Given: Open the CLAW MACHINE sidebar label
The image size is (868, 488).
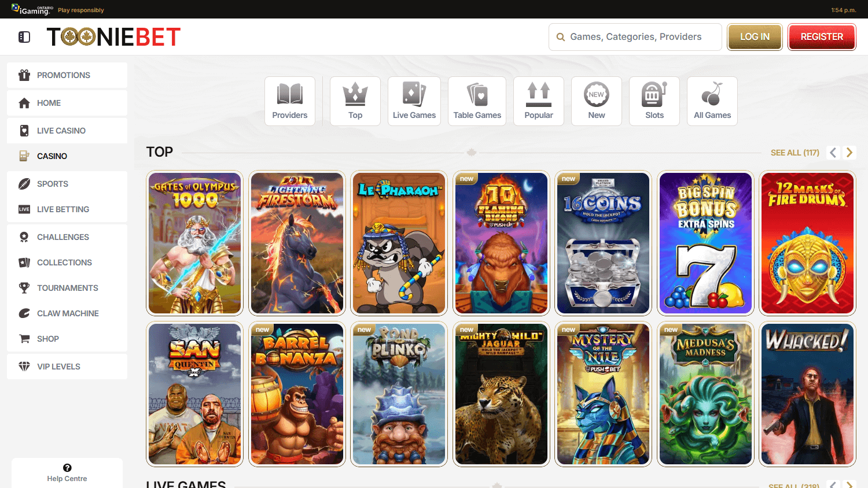Looking at the screenshot, I should (x=68, y=313).
